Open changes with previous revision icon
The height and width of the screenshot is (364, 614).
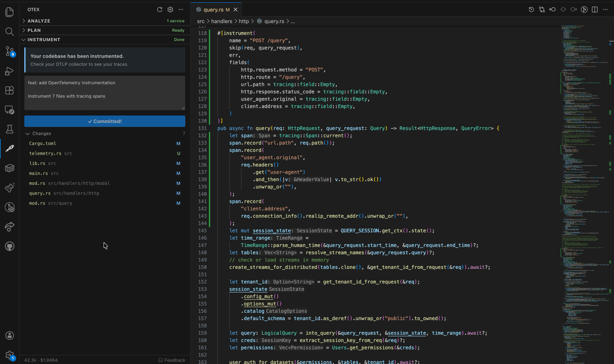552,10
